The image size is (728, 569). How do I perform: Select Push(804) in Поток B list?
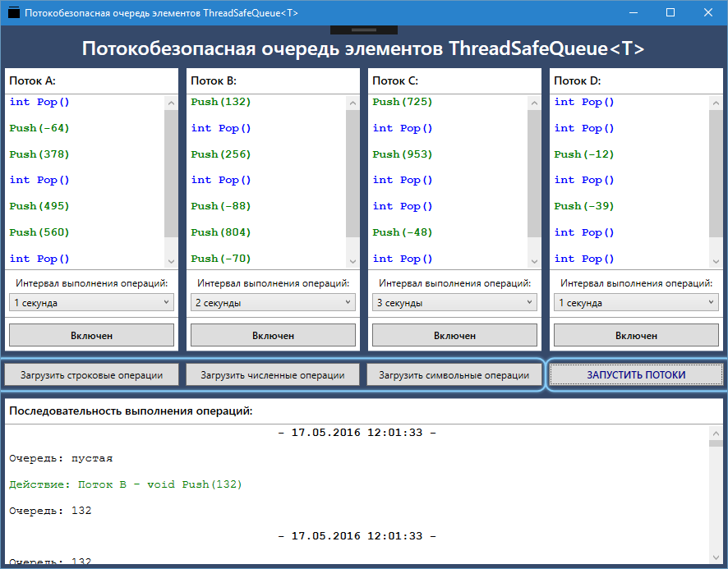pos(221,232)
